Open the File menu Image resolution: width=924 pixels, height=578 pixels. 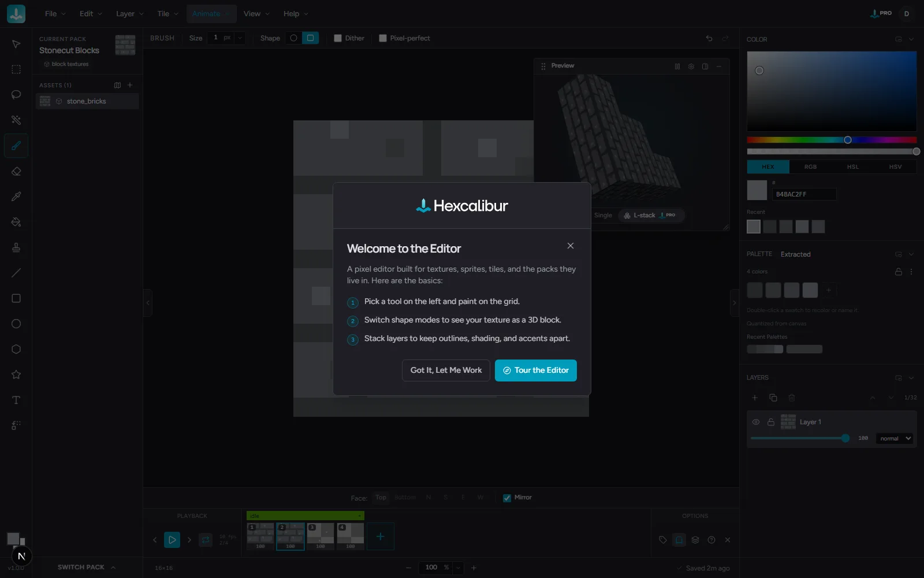coord(55,14)
